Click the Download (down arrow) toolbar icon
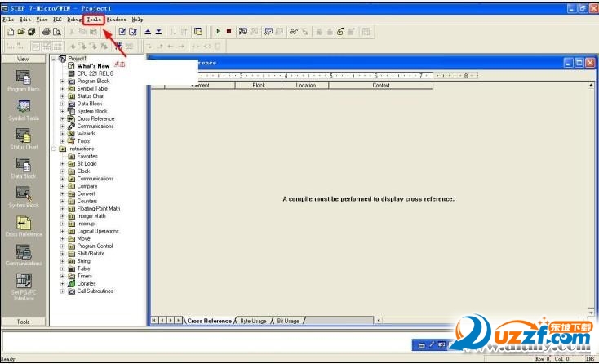599x364 pixels. tap(158, 32)
